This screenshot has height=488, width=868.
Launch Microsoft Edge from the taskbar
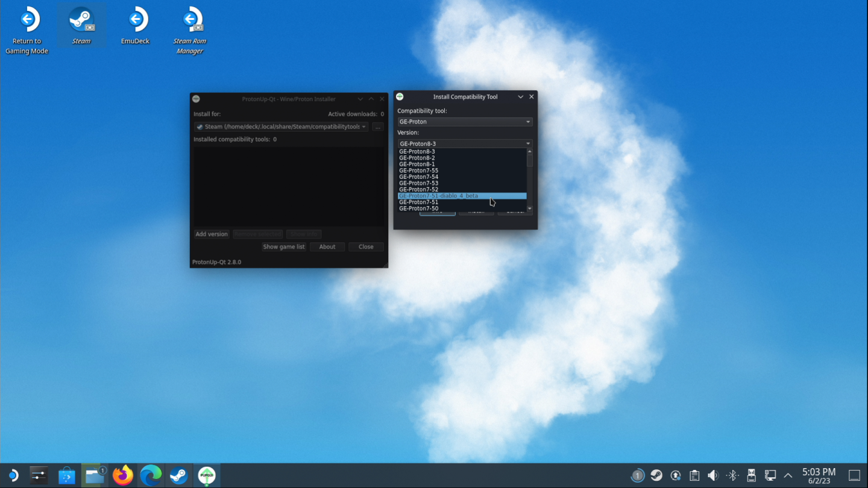(151, 476)
